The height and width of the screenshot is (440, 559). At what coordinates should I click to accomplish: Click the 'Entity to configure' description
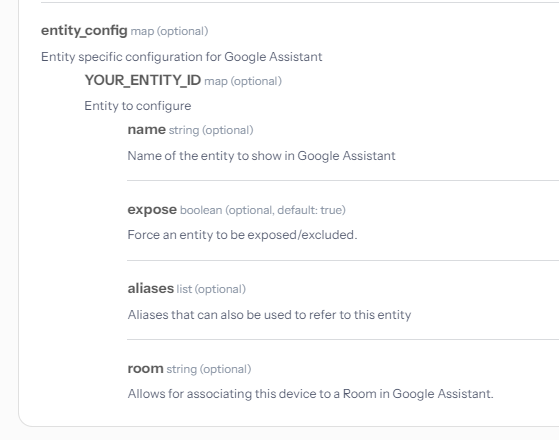[x=138, y=106]
